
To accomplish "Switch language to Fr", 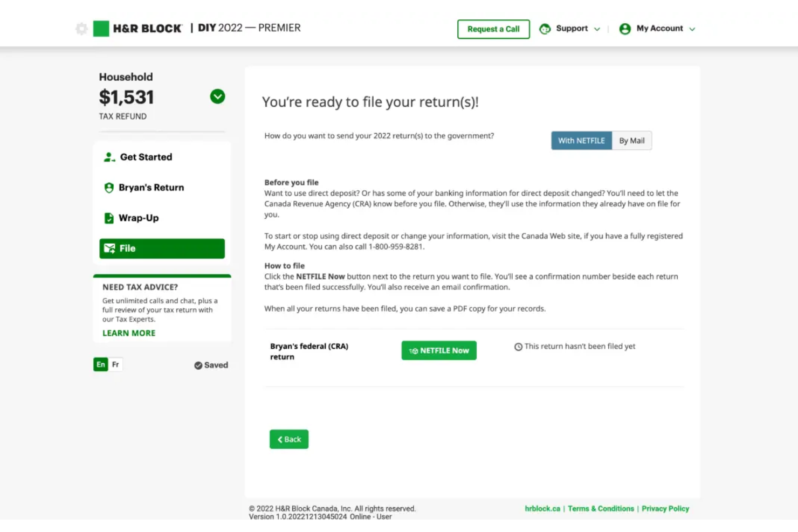I will [x=114, y=364].
